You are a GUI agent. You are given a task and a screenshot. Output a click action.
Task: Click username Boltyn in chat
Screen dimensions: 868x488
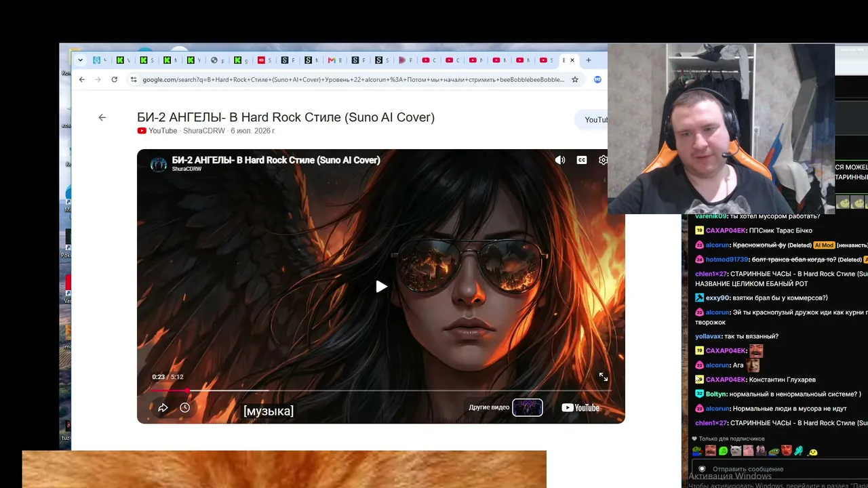click(715, 394)
